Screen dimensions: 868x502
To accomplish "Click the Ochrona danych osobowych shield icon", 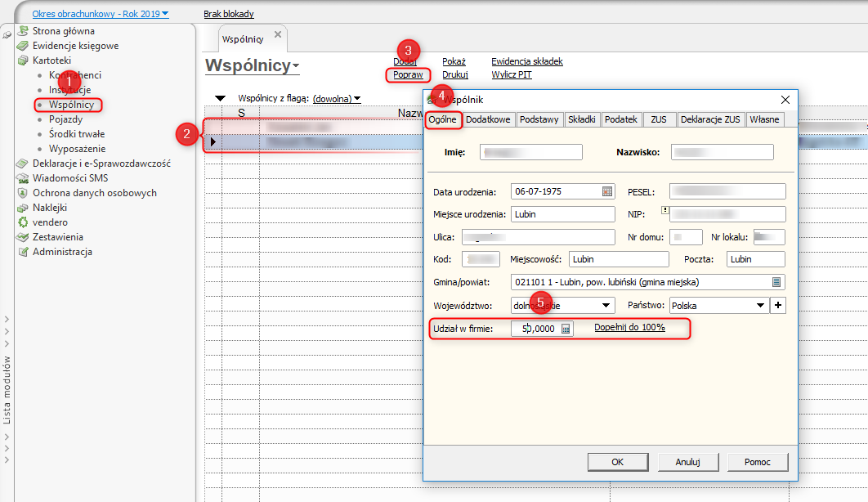I will [x=24, y=193].
